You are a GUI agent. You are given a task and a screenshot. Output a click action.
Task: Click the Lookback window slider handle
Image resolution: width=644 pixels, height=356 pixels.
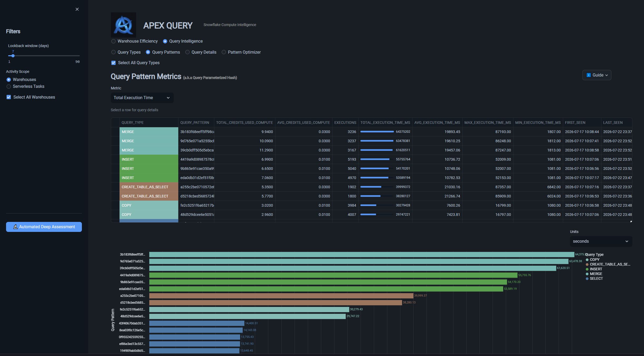[x=13, y=56]
